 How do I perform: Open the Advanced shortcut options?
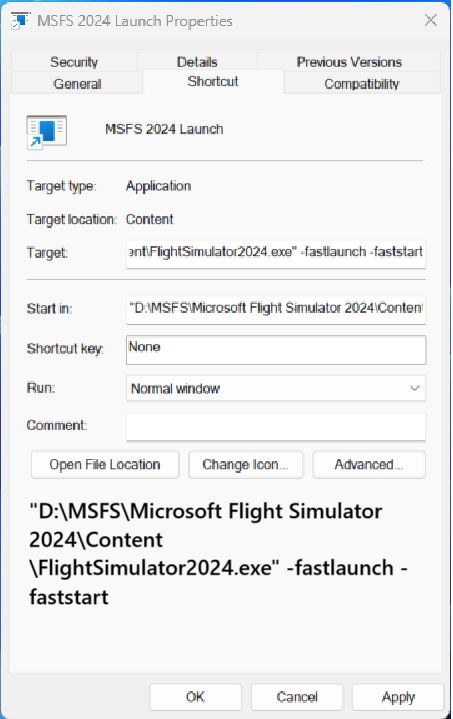(369, 465)
